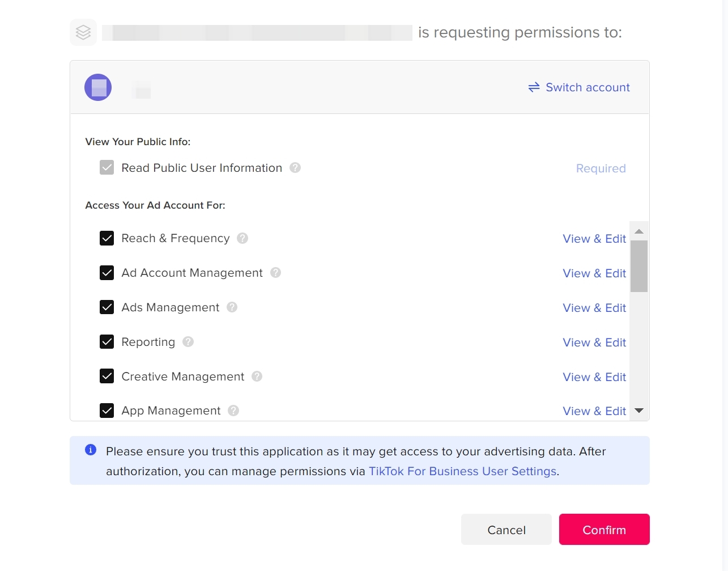The height and width of the screenshot is (571, 728).
Task: Uncheck Reporting permission
Action: click(107, 342)
